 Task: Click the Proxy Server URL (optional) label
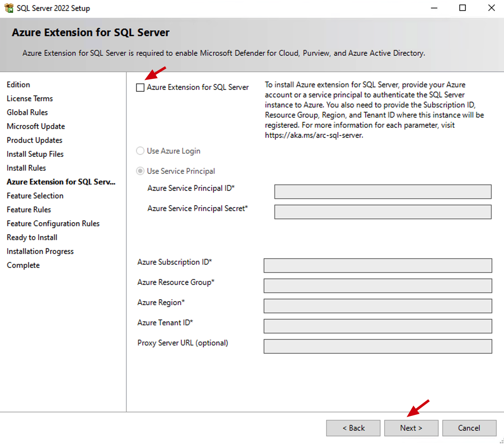point(183,343)
